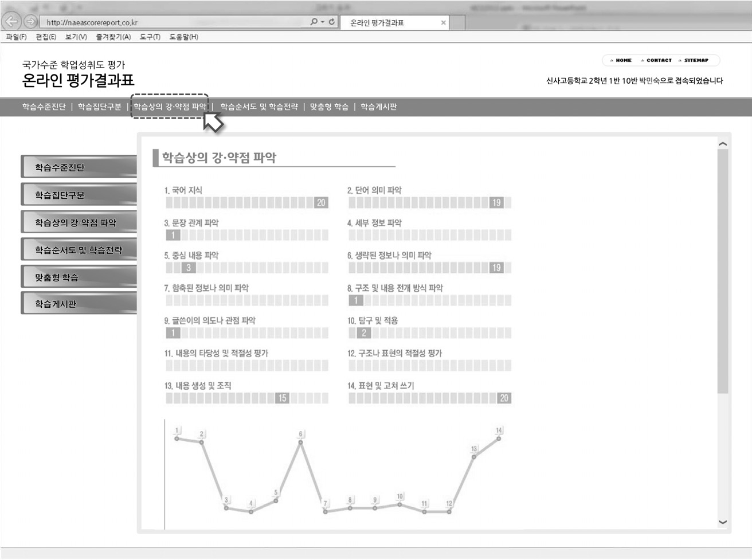Click the 학습상의 강·약점 파악 sidebar button
This screenshot has width=752, height=560.
(x=79, y=222)
